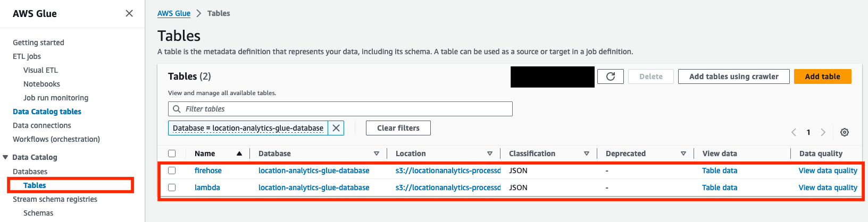Open Notebooks page
The image size is (868, 222).
pos(41,84)
